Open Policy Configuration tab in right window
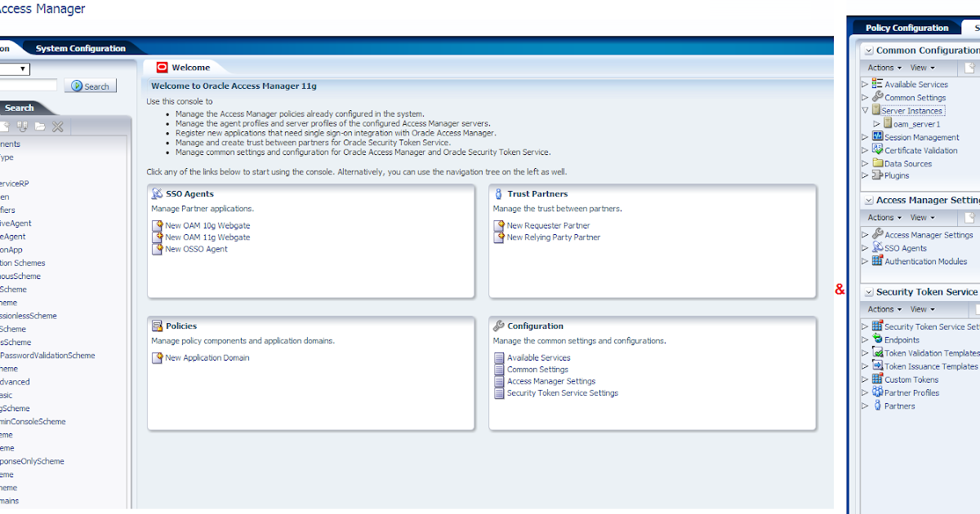 coord(906,28)
